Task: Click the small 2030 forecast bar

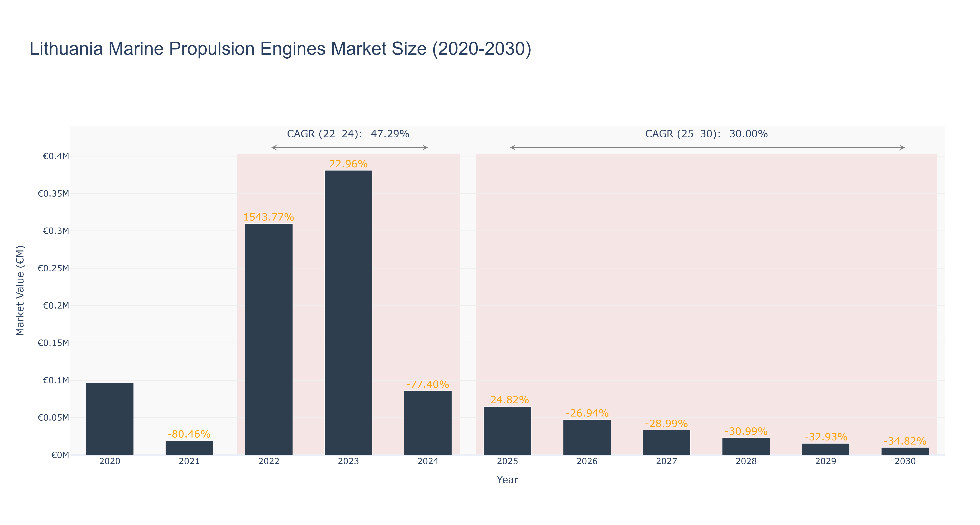Action: pyautogui.click(x=905, y=451)
